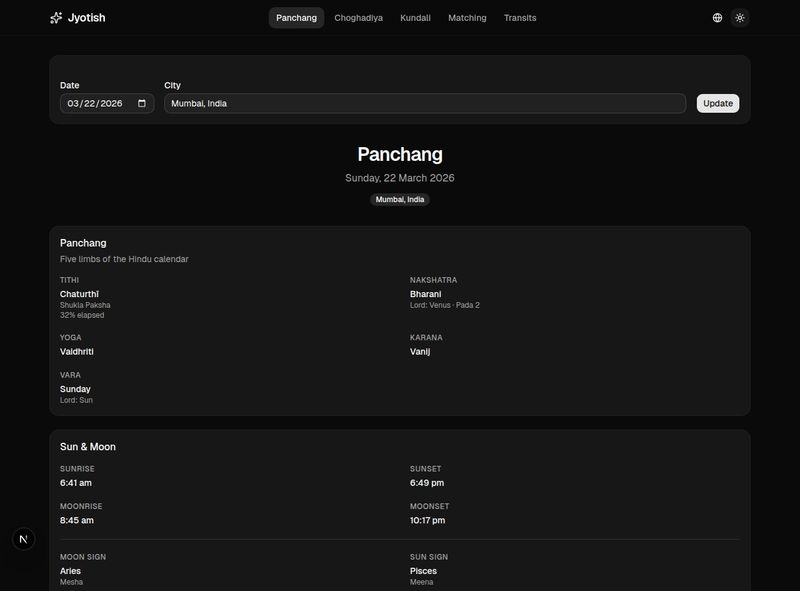Switch to the Choghadiya tab
Screen dimensions: 800x591
coord(358,18)
